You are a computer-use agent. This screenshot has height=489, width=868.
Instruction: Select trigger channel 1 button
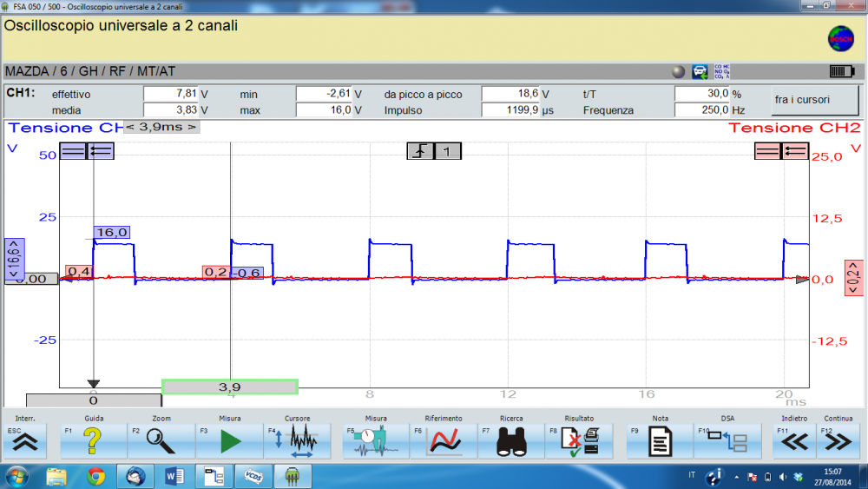447,150
